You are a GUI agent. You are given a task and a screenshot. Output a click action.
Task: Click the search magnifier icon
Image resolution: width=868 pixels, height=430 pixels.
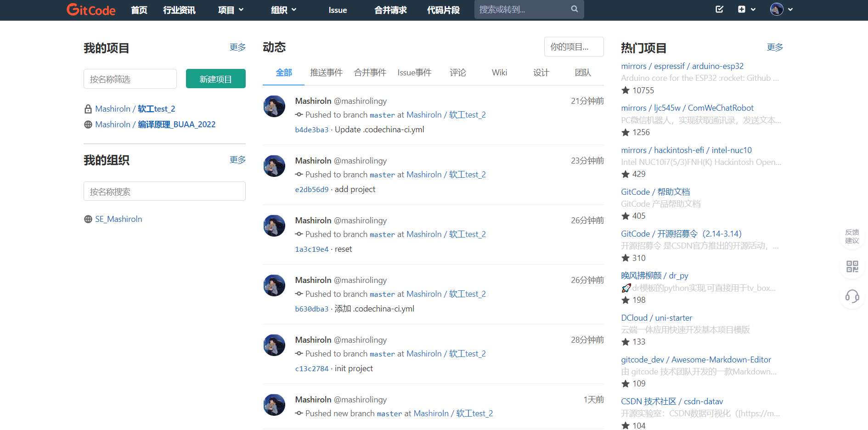tap(575, 9)
